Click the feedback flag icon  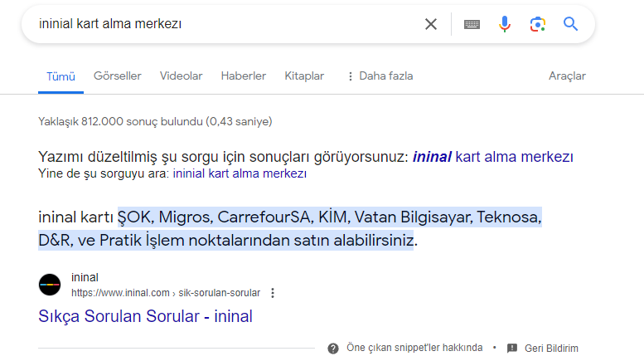coord(512,348)
